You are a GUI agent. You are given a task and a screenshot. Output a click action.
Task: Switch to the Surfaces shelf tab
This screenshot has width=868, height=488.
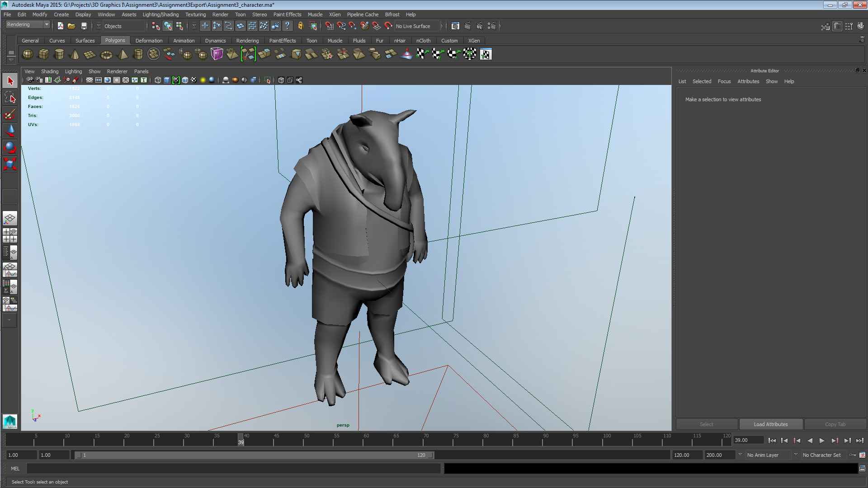tap(85, 40)
